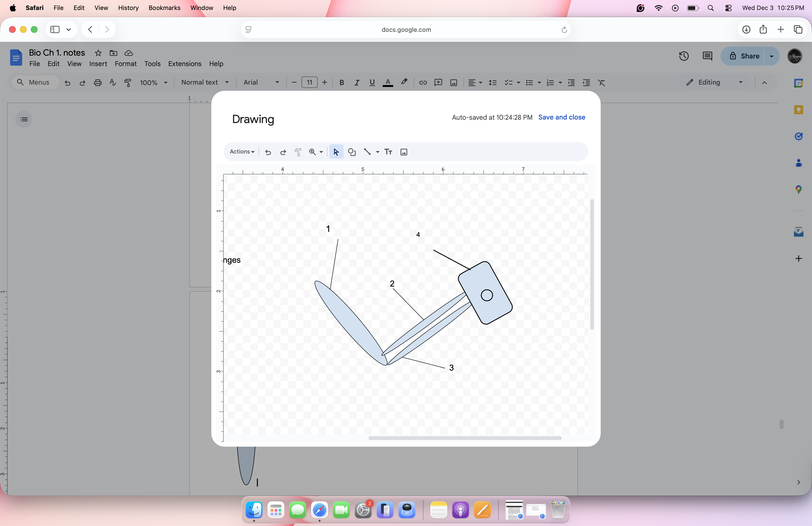Screen dimensions: 812x526
Task: Select the Shape tool in Drawing toolbar
Action: [x=352, y=152]
